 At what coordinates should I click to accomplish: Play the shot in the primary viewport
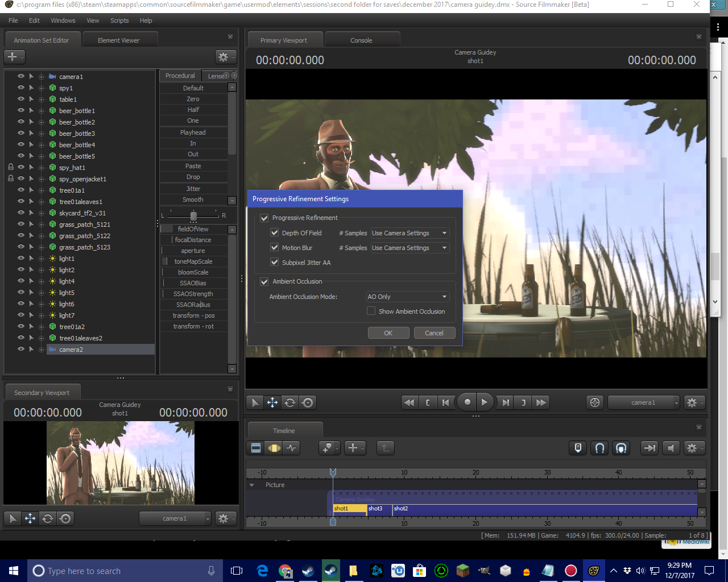[x=485, y=402]
